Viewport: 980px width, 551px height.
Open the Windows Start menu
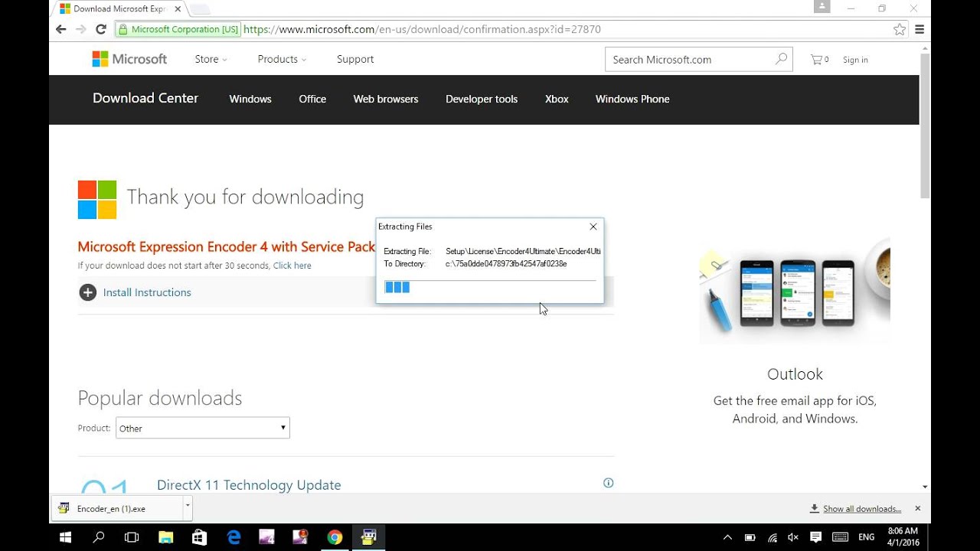[65, 537]
